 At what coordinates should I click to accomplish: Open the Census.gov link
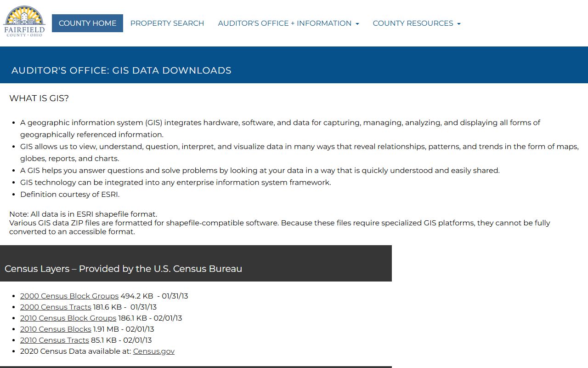click(154, 351)
